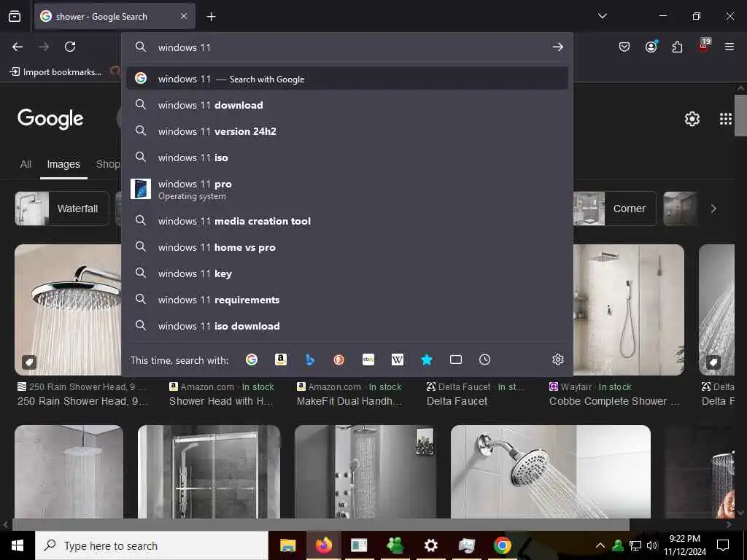747x560 pixels.
Task: Choose the windows 11 download suggestion
Action: click(x=347, y=105)
